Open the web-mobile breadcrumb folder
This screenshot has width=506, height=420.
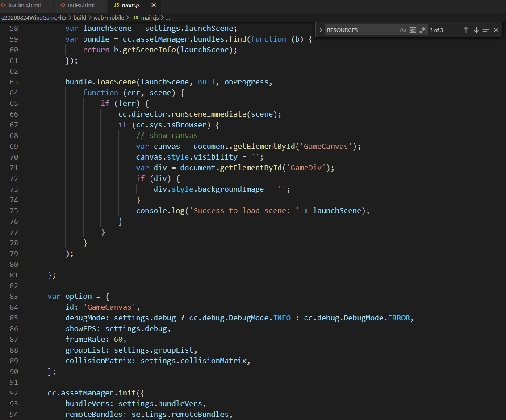coord(109,18)
